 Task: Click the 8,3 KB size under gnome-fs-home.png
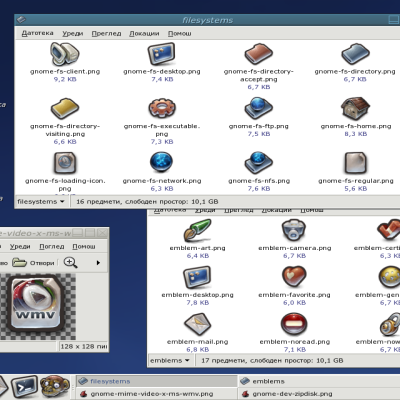pyautogui.click(x=356, y=134)
